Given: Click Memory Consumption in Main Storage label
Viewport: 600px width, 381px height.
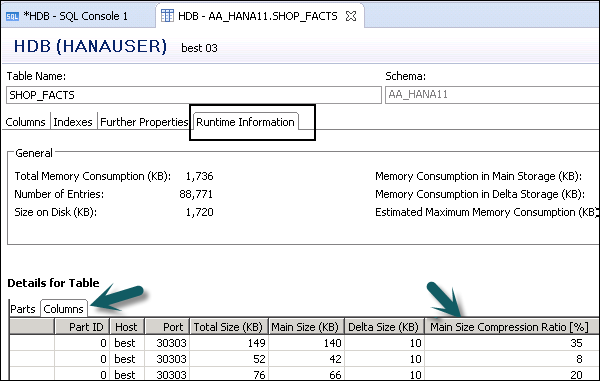Looking at the screenshot, I should point(478,176).
